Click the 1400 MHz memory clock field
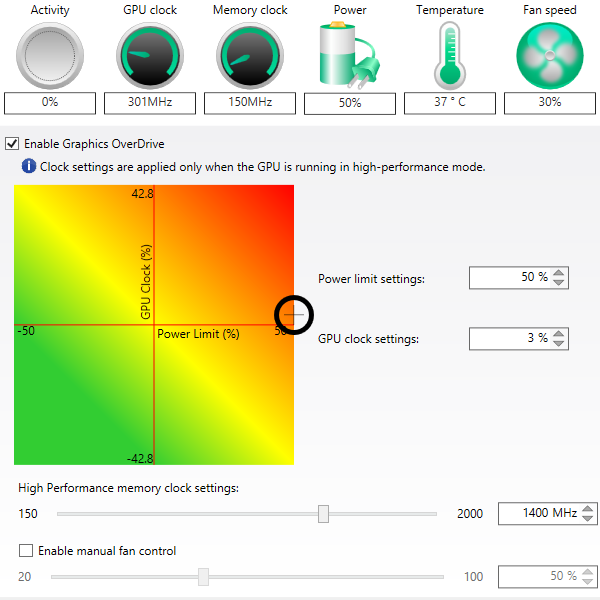 tap(548, 514)
